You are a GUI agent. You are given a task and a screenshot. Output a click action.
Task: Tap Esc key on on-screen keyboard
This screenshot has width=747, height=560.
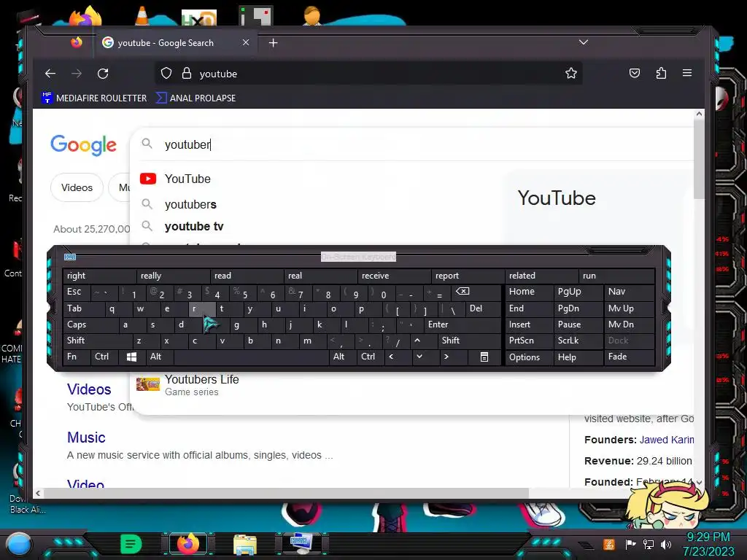pyautogui.click(x=77, y=292)
